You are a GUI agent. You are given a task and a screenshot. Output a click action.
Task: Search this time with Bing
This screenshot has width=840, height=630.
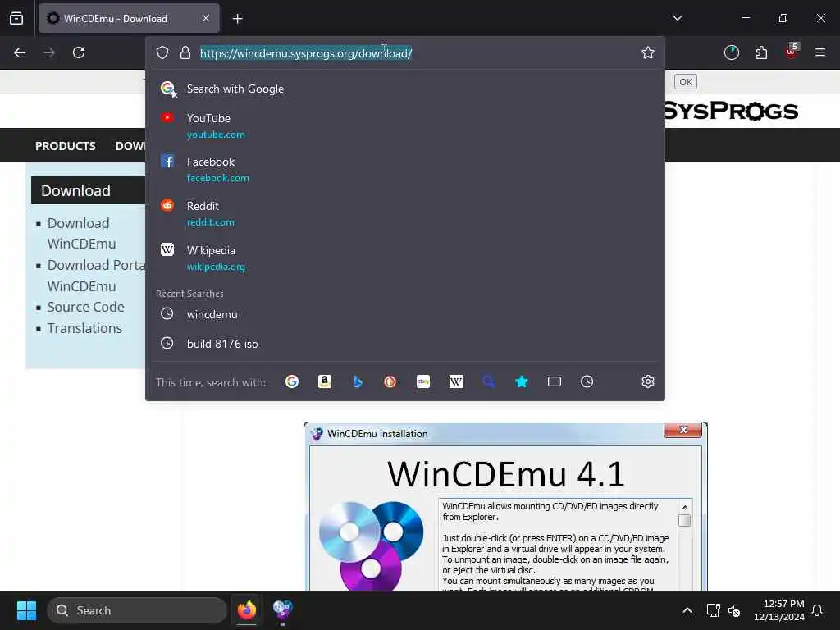[358, 381]
